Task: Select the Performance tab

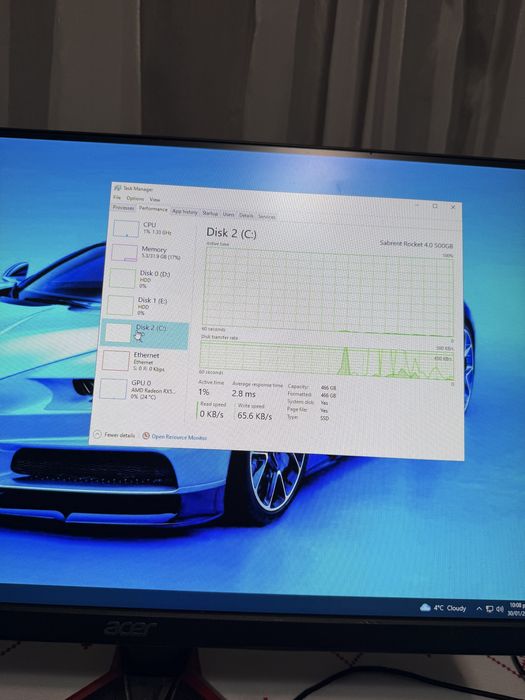Action: click(x=153, y=209)
